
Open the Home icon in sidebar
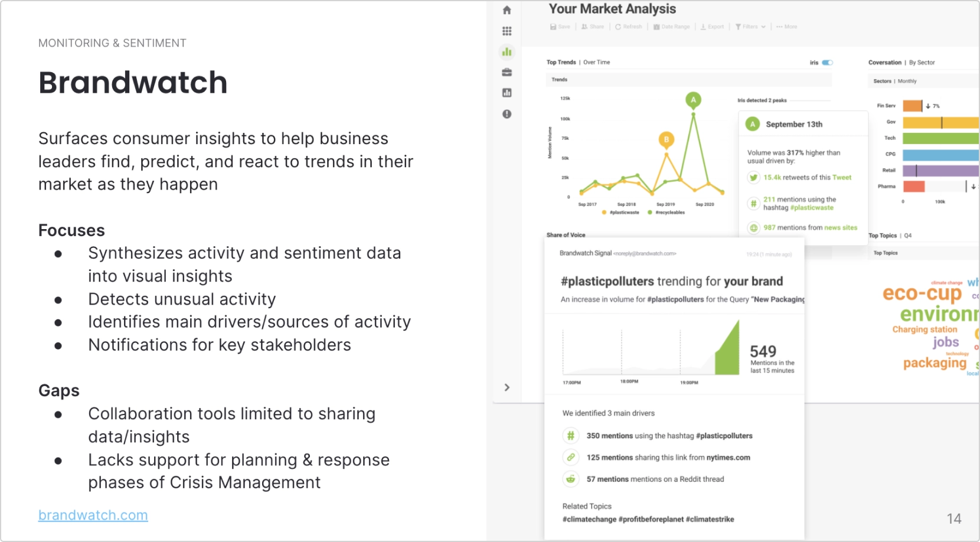click(x=507, y=10)
